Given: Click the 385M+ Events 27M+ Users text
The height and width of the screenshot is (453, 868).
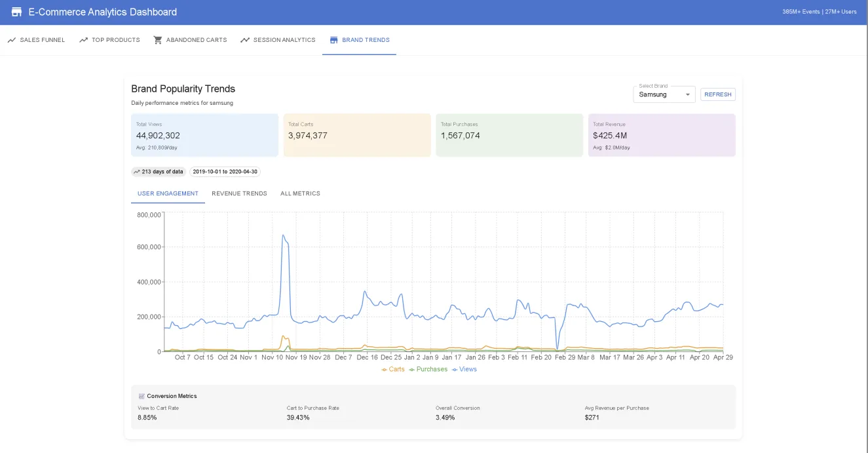Looking at the screenshot, I should [819, 12].
